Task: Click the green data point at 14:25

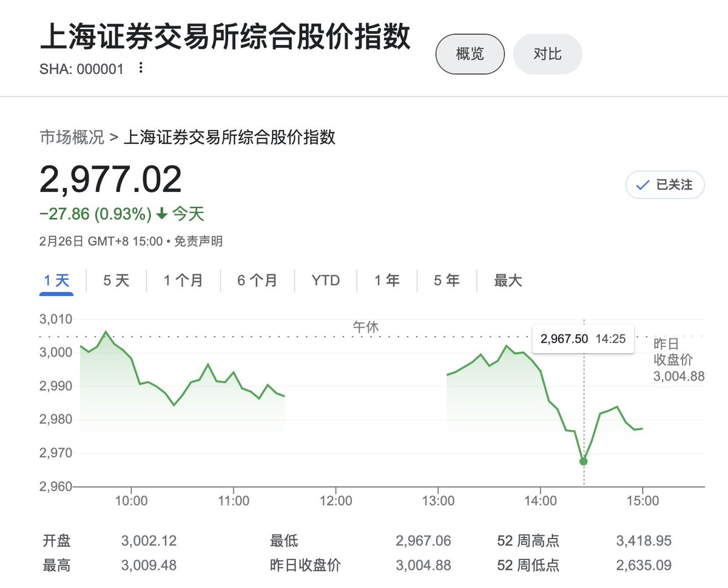Action: [584, 461]
